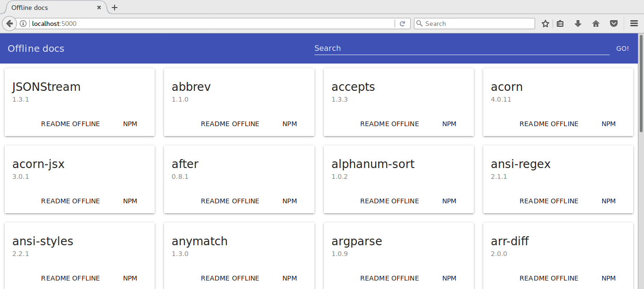The height and width of the screenshot is (289, 644).
Task: Open README OFFLINE for ansi-regex
Action: (x=549, y=201)
